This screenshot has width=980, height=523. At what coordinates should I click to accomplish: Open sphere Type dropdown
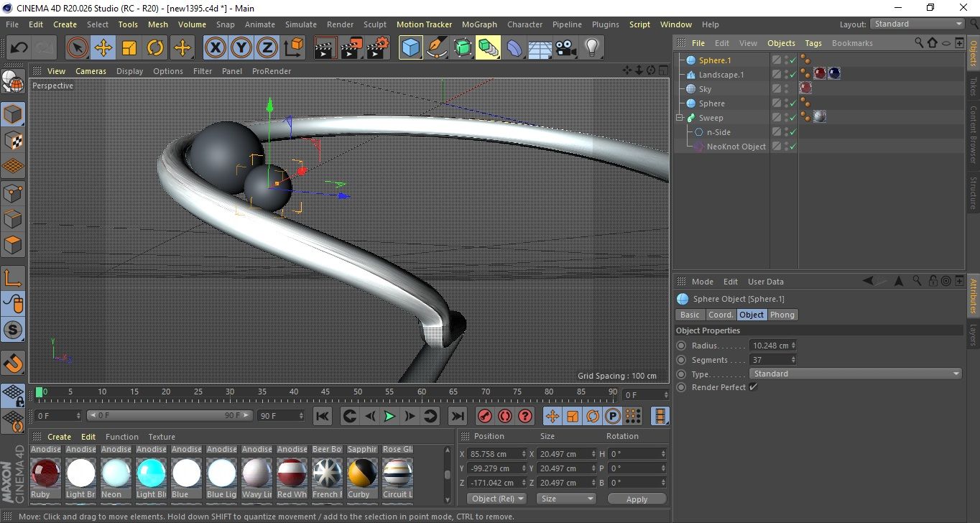pos(855,374)
